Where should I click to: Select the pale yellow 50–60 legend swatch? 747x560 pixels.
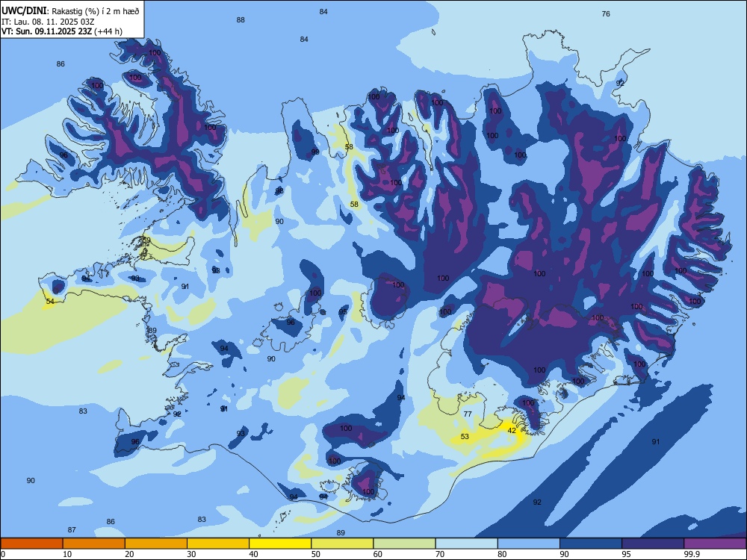point(342,544)
